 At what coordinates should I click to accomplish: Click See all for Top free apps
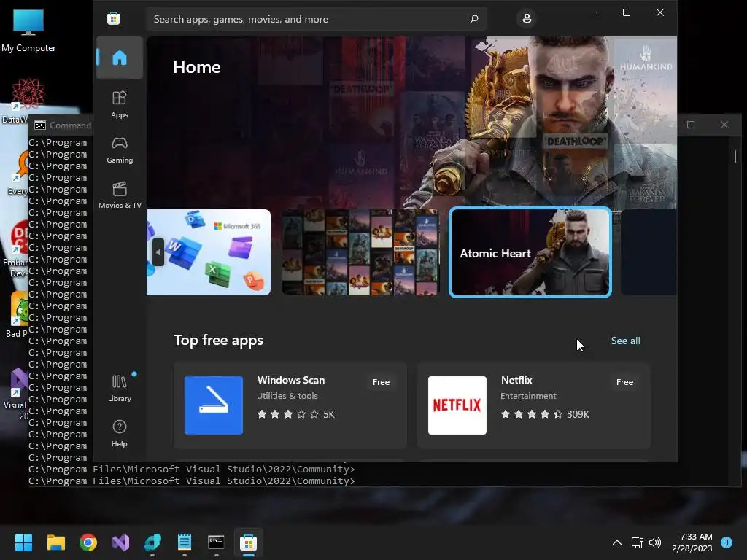pyautogui.click(x=625, y=341)
